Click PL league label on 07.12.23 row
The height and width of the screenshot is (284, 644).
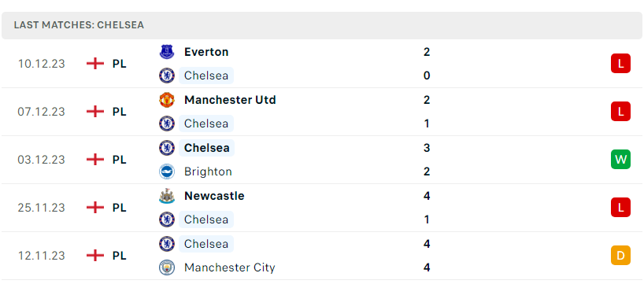[x=119, y=112]
